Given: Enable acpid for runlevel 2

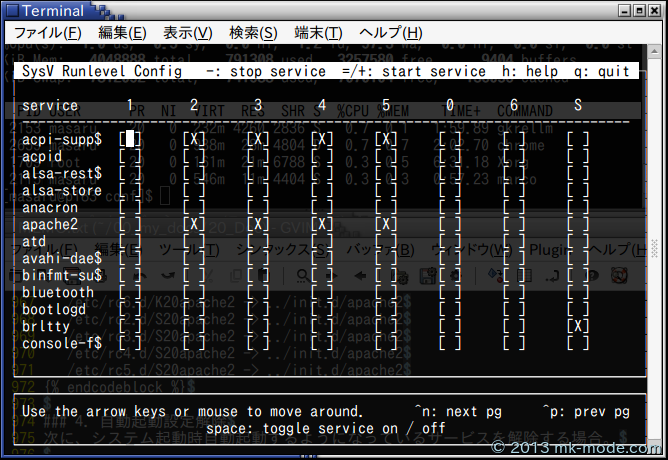Looking at the screenshot, I should 194,156.
